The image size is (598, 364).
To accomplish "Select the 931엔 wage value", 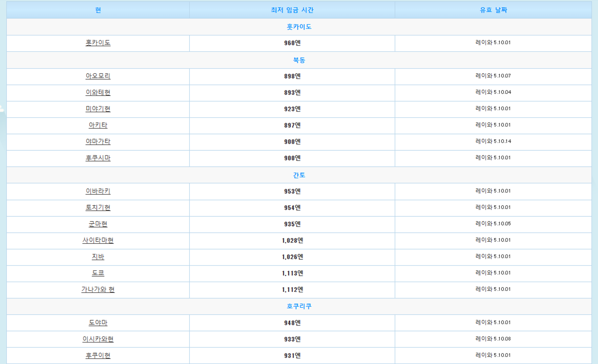I will point(292,356).
